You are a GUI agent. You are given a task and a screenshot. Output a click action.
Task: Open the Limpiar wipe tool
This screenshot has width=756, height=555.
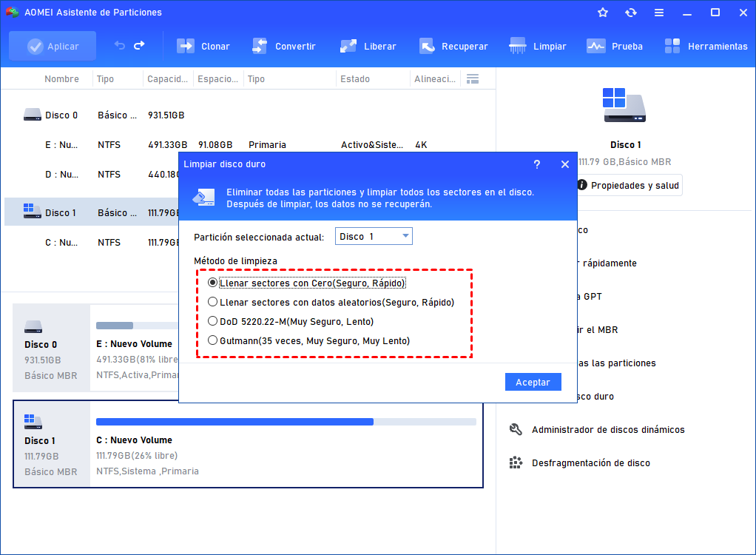click(x=538, y=46)
